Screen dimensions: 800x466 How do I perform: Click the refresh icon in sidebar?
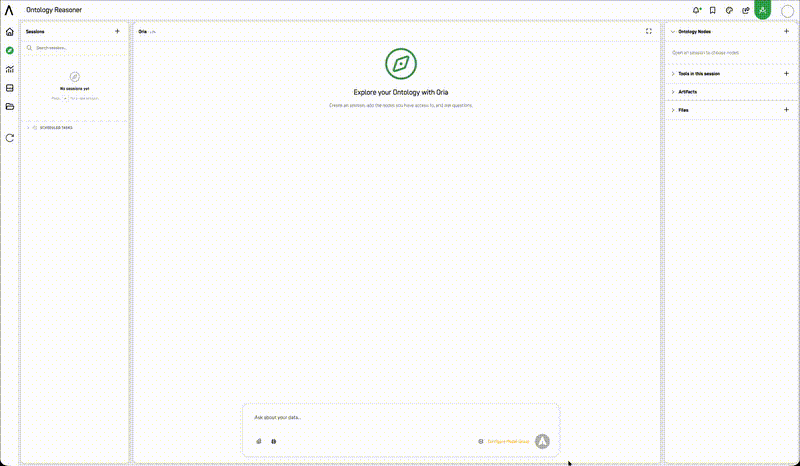[x=10, y=138]
